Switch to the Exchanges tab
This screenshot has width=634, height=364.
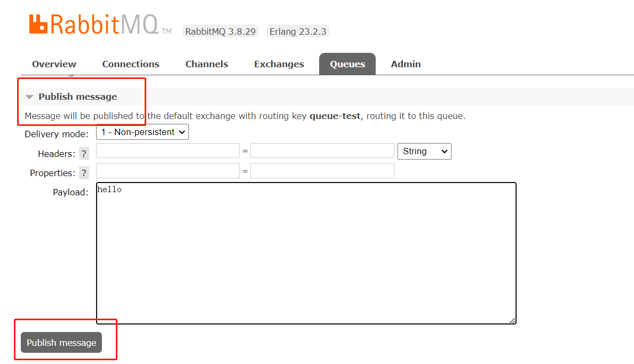pyautogui.click(x=279, y=64)
